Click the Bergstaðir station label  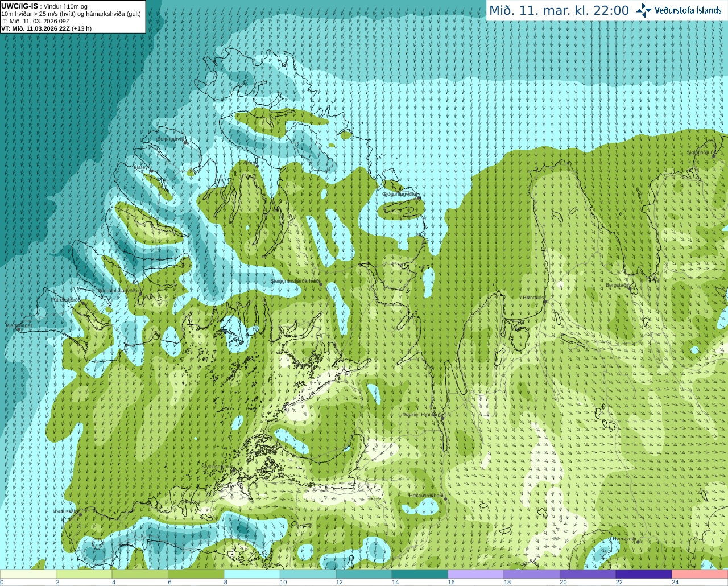pyautogui.click(x=617, y=285)
